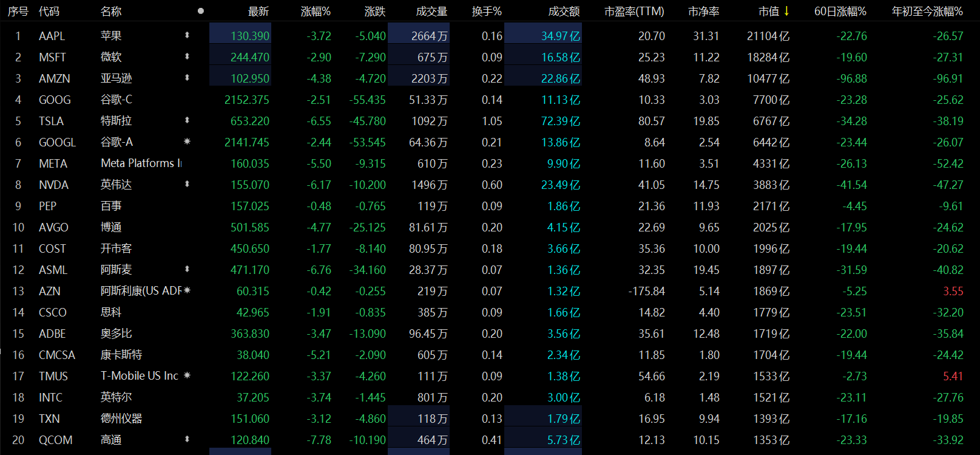Click the 年初至今涨幅% column header
980x455 pixels.
(927, 12)
